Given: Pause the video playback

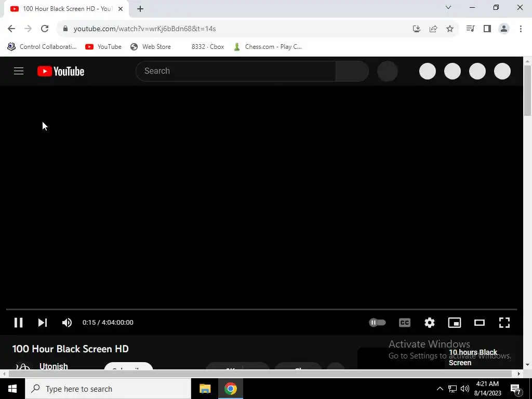Looking at the screenshot, I should point(18,322).
